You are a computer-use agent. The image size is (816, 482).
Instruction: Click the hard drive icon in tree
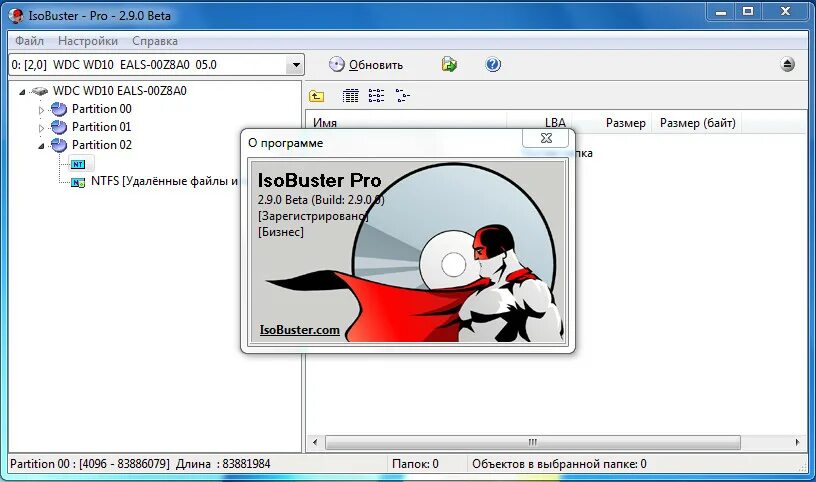[x=39, y=92]
